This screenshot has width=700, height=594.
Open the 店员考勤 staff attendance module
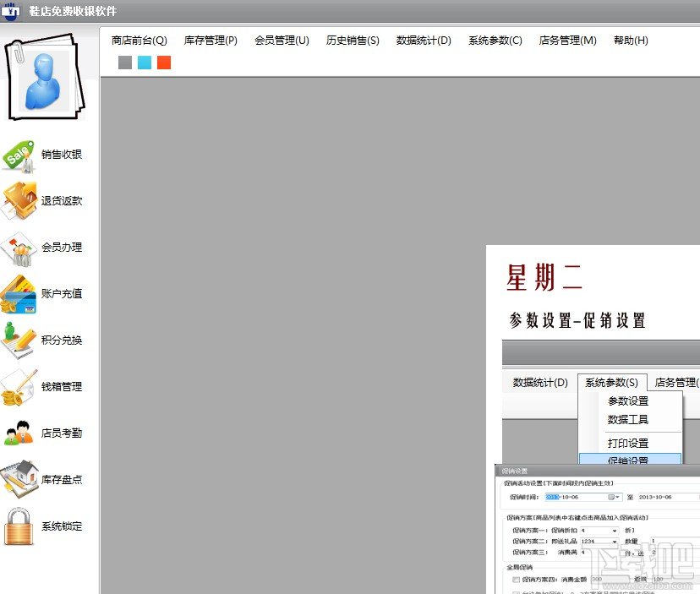[42, 433]
